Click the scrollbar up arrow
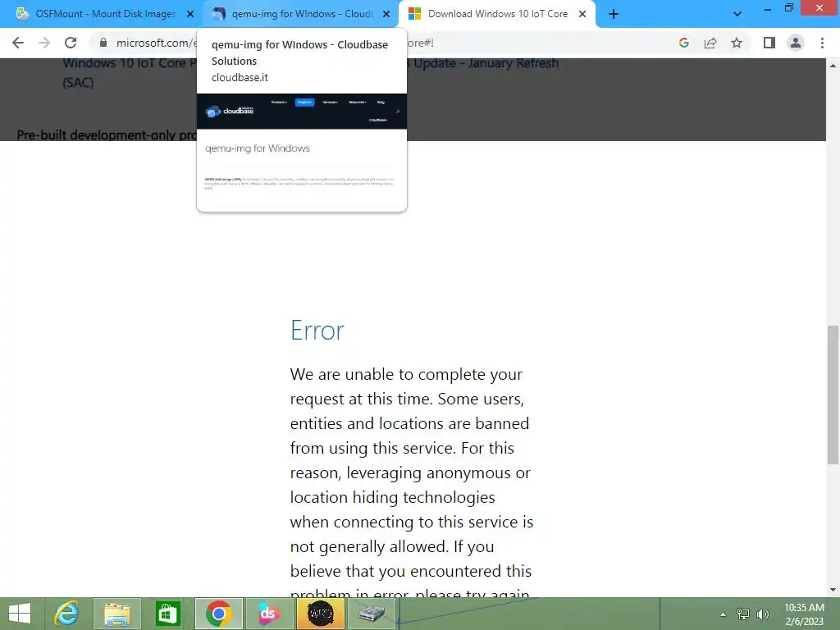Viewport: 840px width, 630px height. click(x=833, y=66)
